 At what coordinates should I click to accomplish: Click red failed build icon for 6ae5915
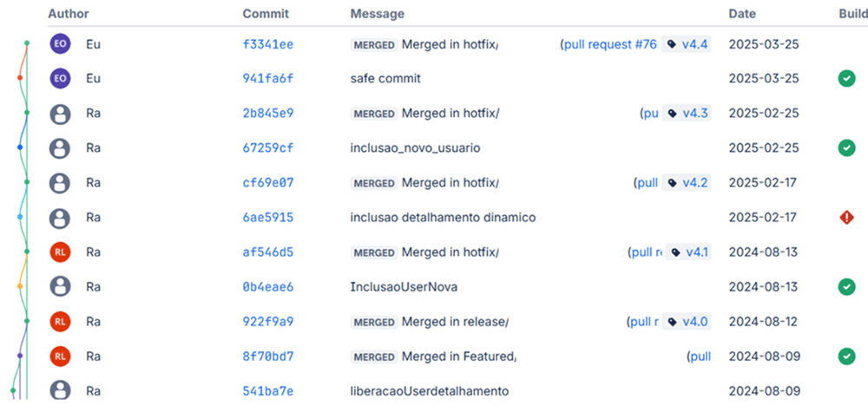[846, 217]
